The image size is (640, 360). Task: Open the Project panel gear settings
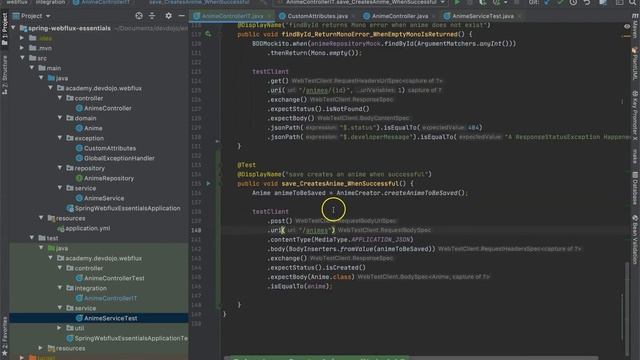[x=168, y=16]
